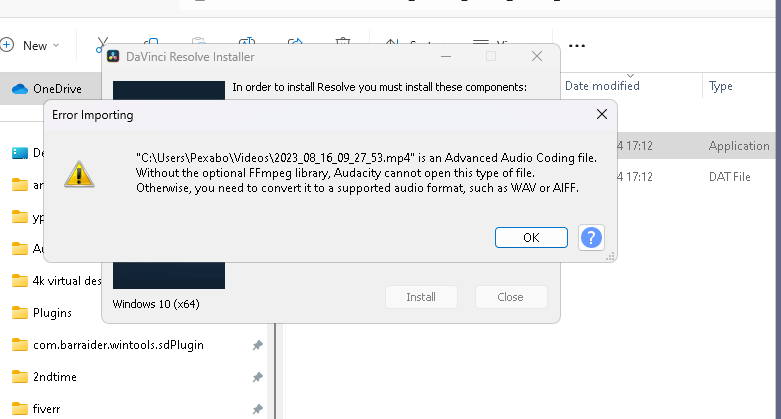Select the Application type file row
Image resolution: width=781 pixels, height=419 pixels.
pos(696,145)
